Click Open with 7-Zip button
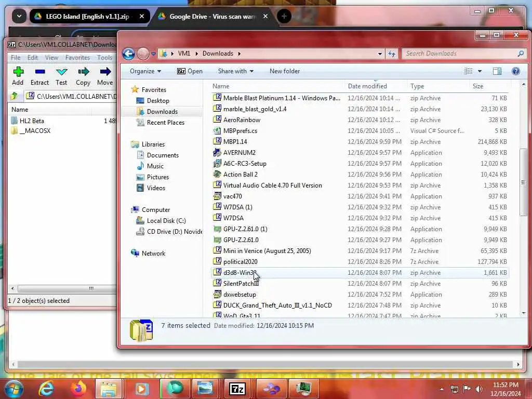Image resolution: width=532 pixels, height=399 pixels. [x=190, y=71]
